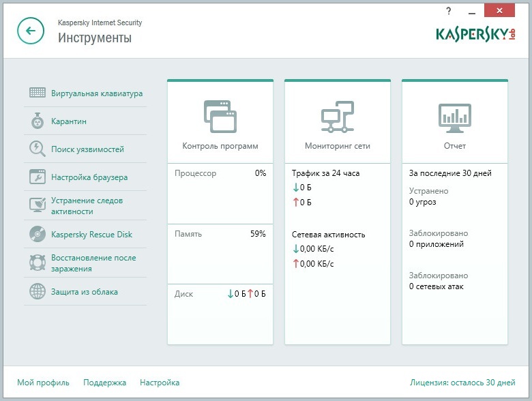Viewport: 532px width, 401px height.
Task: Open Мониторинг сети label
Action: coord(338,146)
